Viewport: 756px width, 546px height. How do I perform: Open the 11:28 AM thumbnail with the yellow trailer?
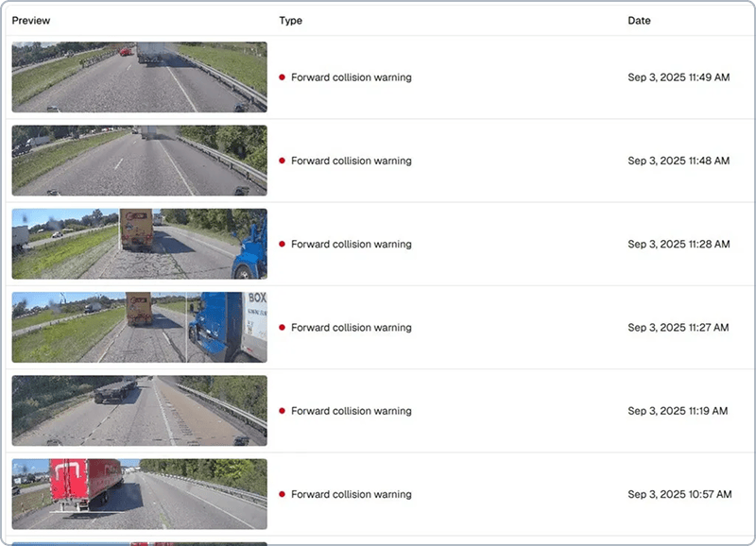click(x=139, y=244)
